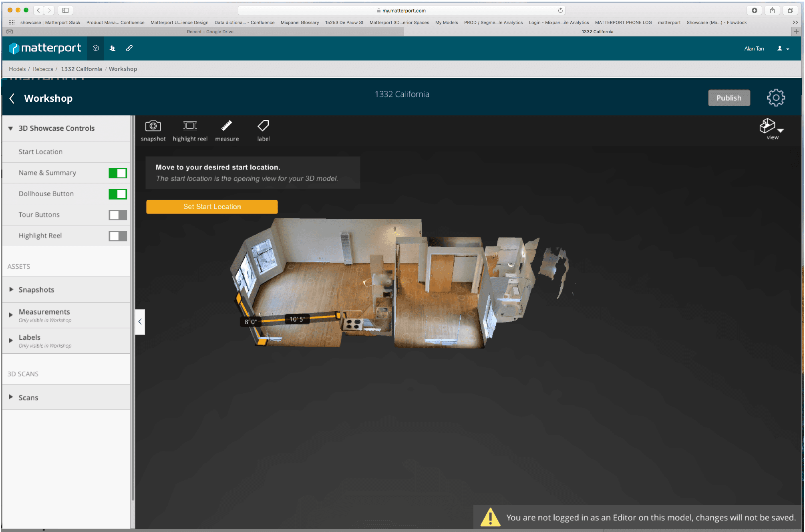Image resolution: width=805 pixels, height=532 pixels.
Task: Open My Models bookmark
Action: pyautogui.click(x=447, y=22)
